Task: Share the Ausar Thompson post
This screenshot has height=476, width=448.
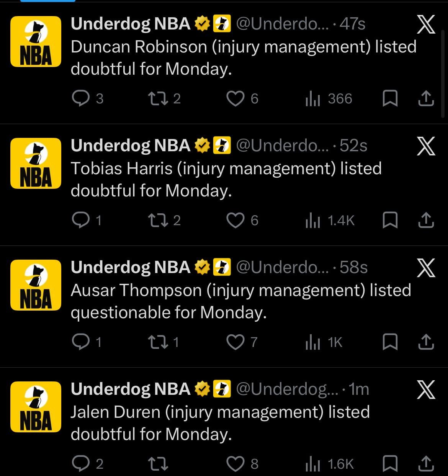Action: [x=426, y=342]
